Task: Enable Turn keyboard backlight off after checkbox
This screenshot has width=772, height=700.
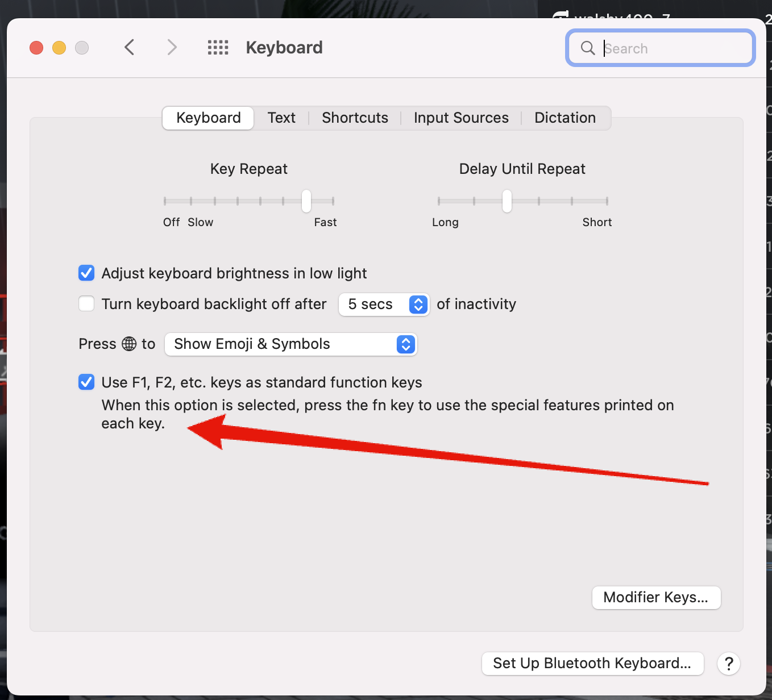Action: click(x=86, y=304)
